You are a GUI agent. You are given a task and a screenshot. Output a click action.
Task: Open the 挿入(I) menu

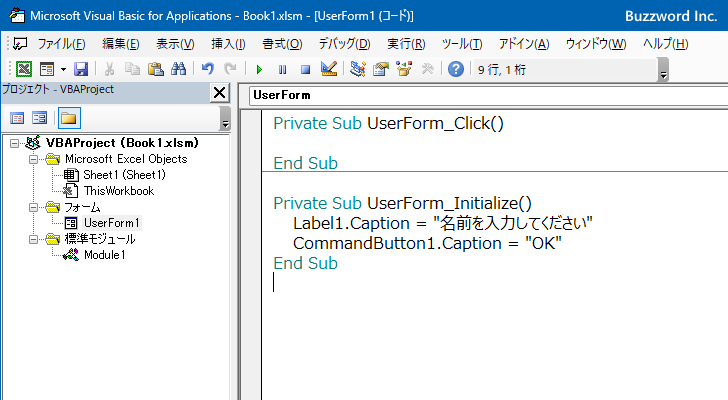point(228,44)
